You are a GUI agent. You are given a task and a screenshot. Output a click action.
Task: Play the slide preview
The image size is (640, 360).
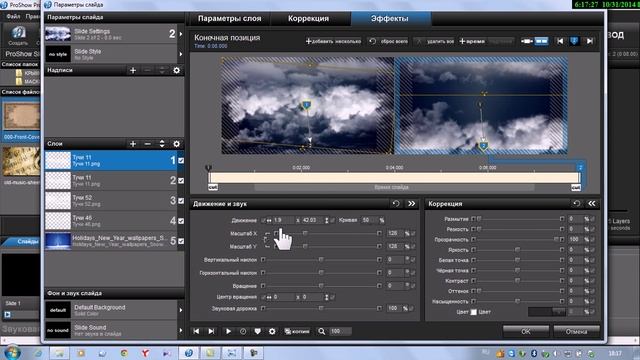pyautogui.click(x=228, y=331)
